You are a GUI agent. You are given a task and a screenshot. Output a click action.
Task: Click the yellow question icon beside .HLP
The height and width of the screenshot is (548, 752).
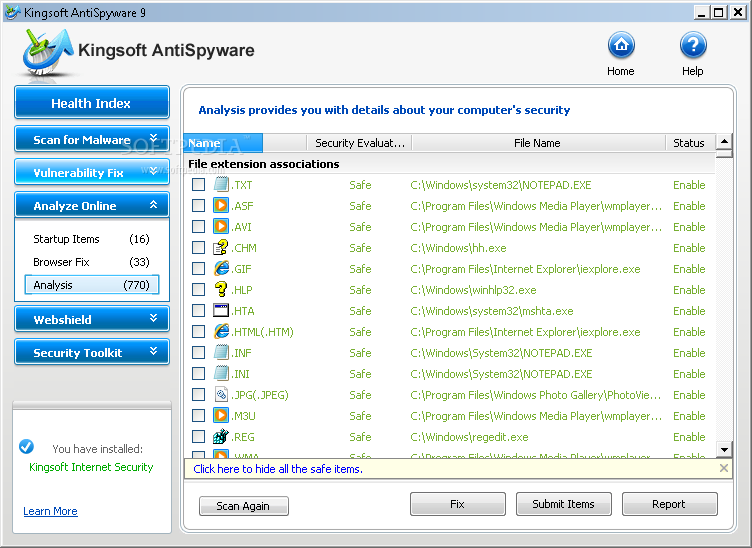coord(221,290)
